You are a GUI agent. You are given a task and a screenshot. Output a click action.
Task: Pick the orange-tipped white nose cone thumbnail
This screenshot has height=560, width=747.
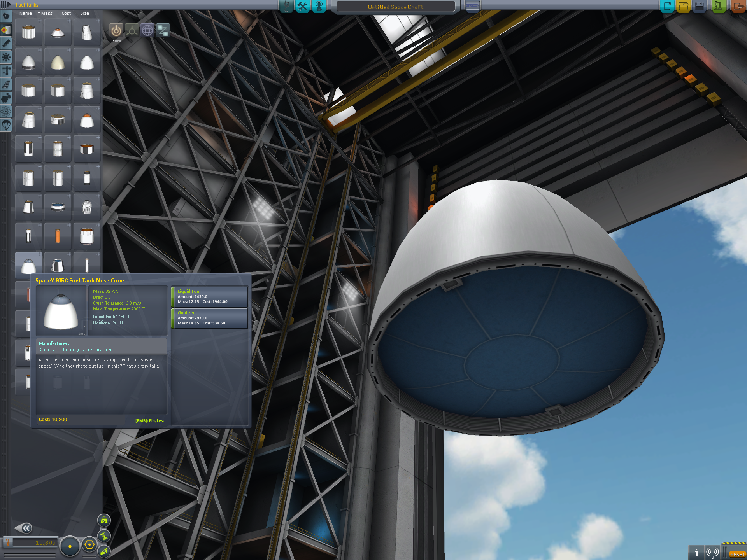point(87,120)
